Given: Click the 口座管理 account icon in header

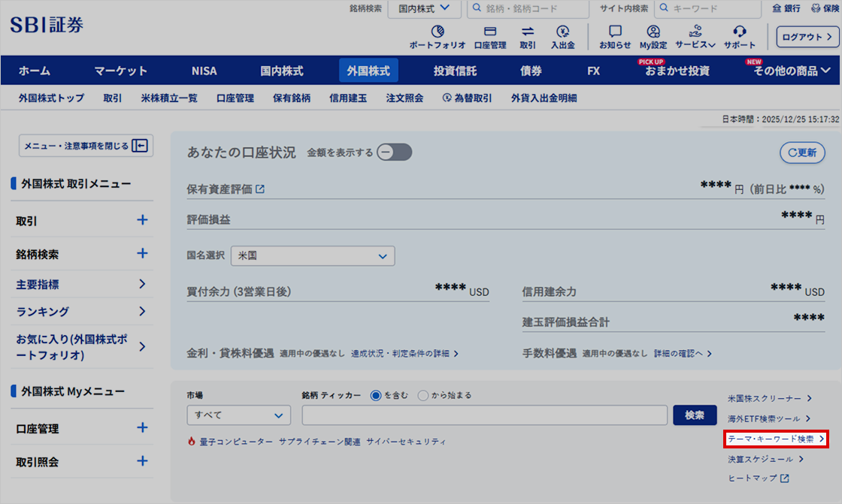Looking at the screenshot, I should (490, 32).
